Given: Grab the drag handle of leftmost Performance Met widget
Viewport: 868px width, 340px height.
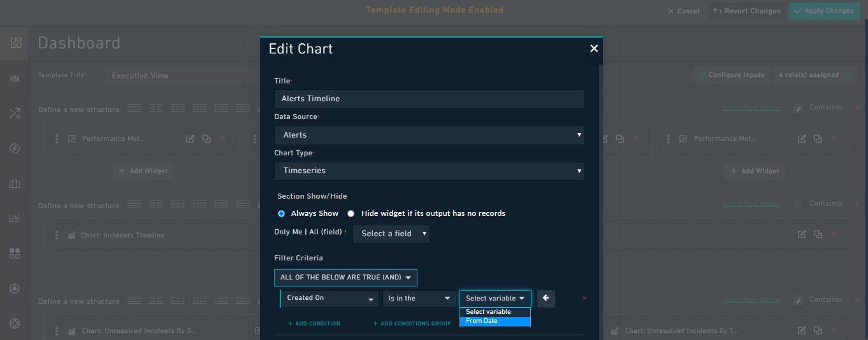Looking at the screenshot, I should tap(57, 139).
